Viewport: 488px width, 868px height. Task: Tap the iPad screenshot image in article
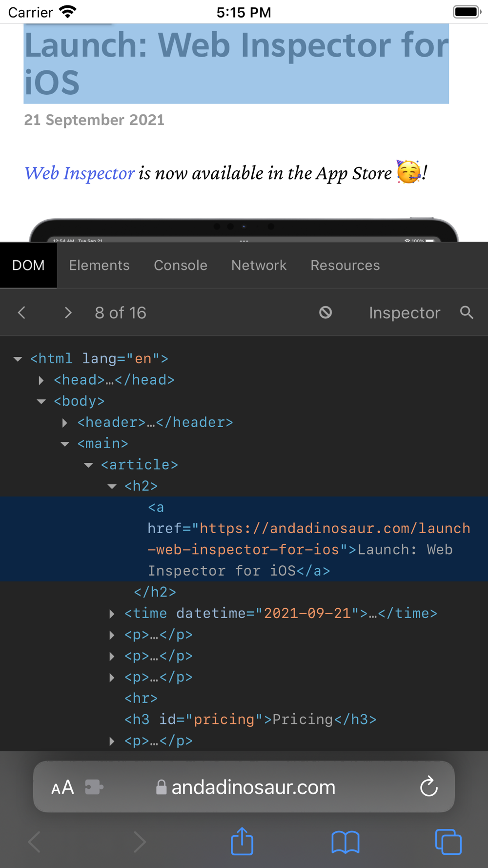click(244, 229)
